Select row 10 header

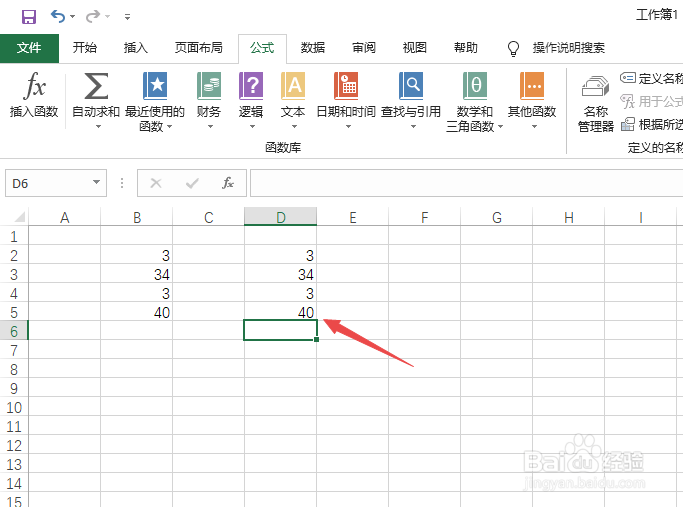pyautogui.click(x=14, y=408)
